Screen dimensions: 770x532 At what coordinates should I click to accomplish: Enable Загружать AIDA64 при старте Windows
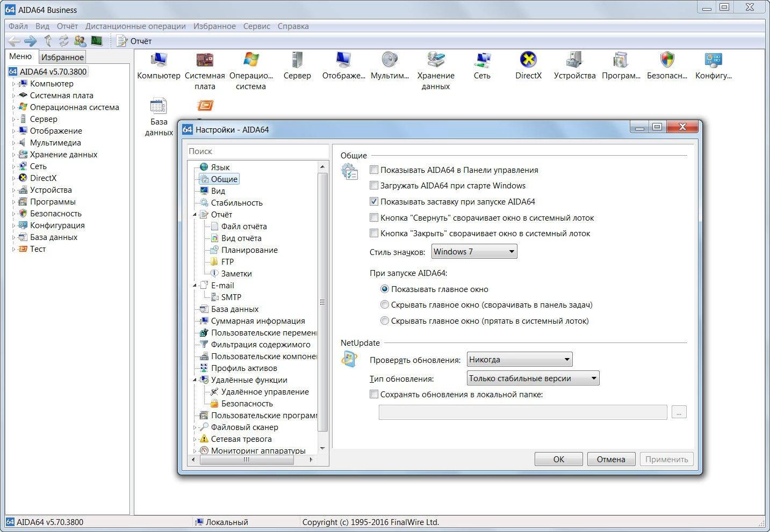tap(374, 186)
